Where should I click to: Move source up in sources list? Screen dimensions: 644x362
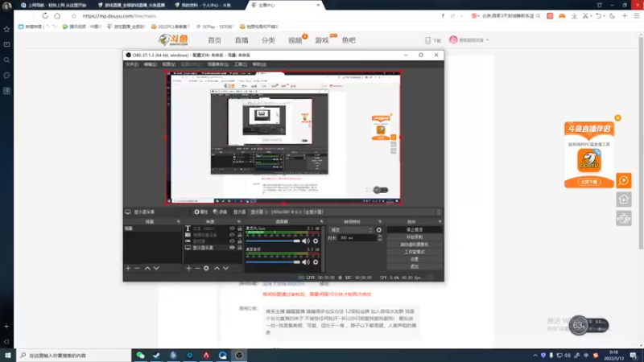pyautogui.click(x=217, y=268)
